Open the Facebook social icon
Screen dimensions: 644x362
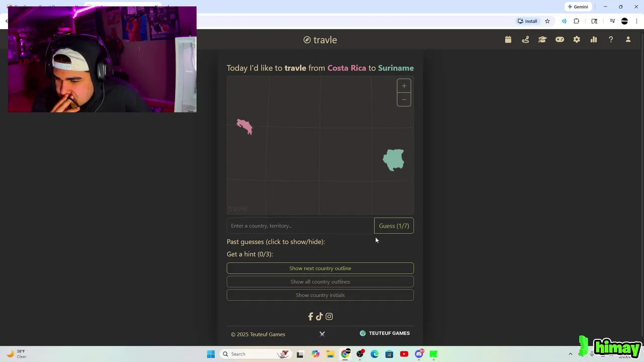[310, 316]
